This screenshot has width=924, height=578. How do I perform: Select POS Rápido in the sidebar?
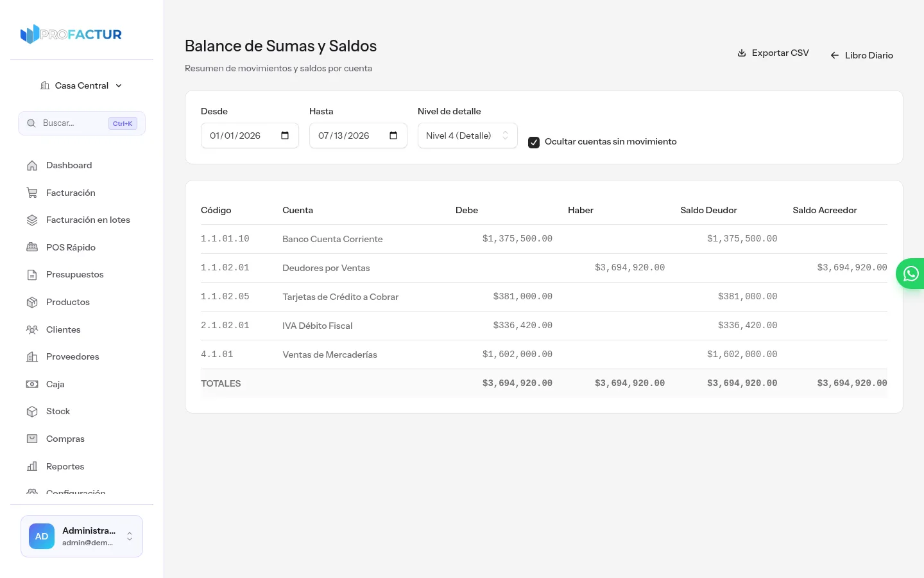(82, 247)
